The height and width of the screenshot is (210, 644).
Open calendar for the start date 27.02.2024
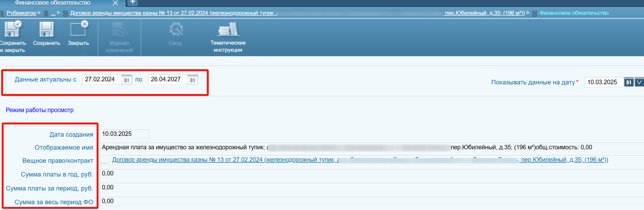[127, 80]
